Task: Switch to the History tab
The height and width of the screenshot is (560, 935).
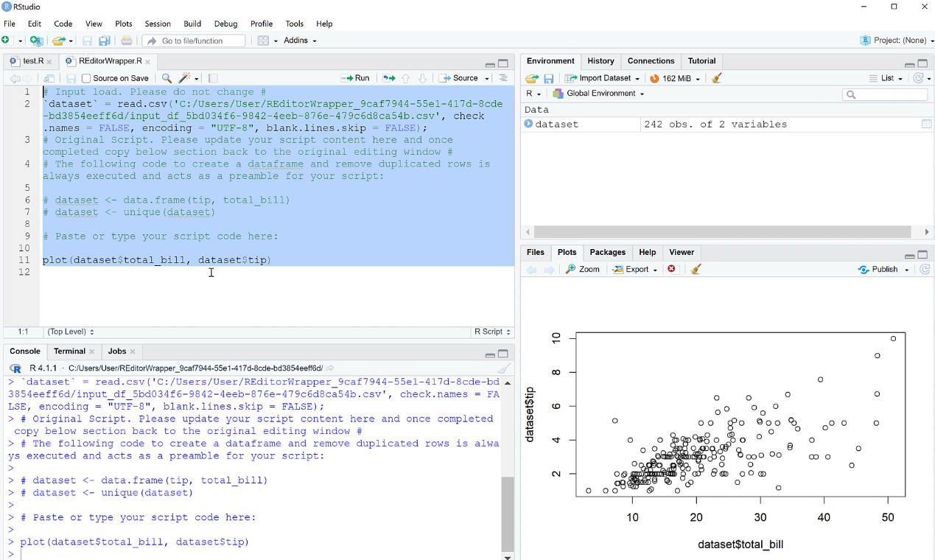Action: [x=600, y=61]
